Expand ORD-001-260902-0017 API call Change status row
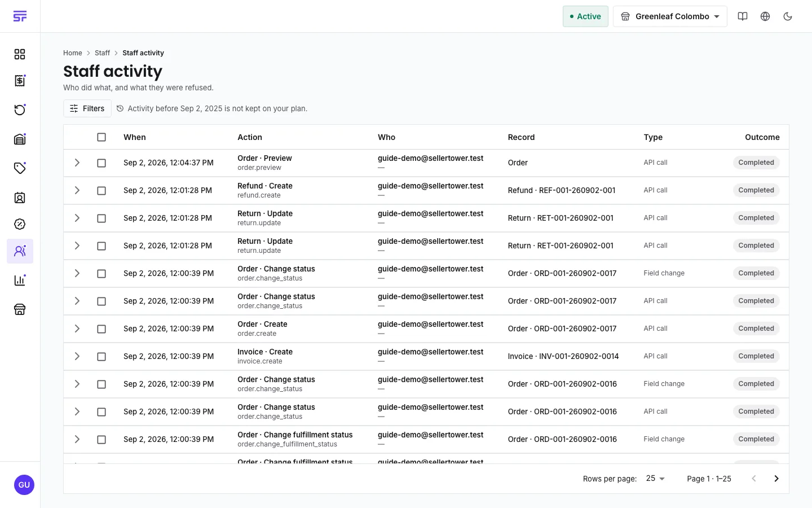 [x=77, y=301]
